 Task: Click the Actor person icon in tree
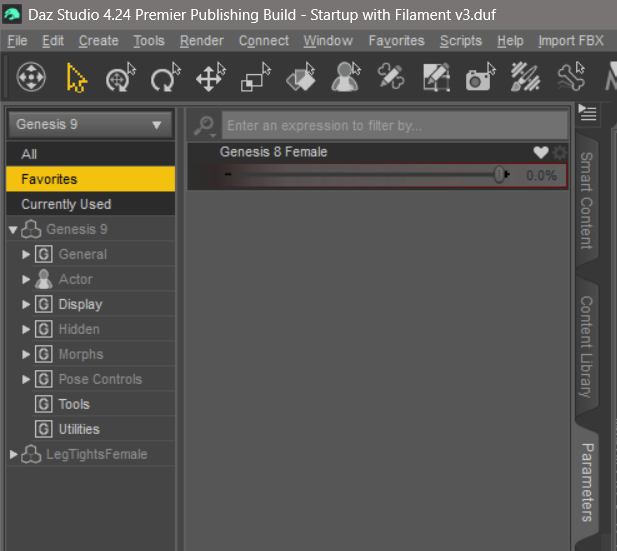44,279
